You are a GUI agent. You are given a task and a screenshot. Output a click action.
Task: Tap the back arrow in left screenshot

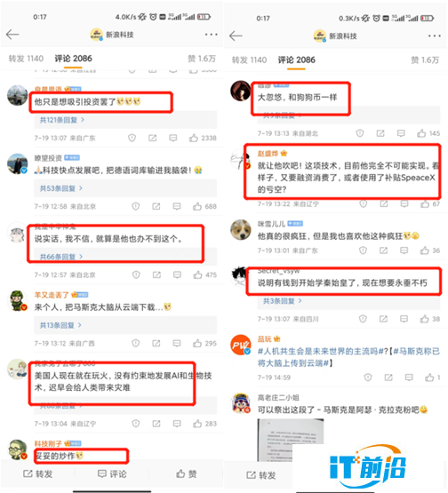(x=12, y=35)
